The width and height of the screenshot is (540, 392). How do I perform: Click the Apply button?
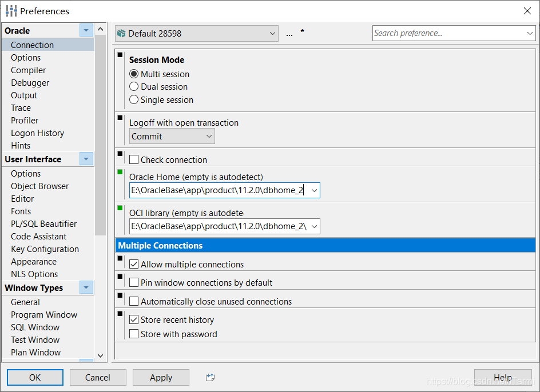coord(161,378)
